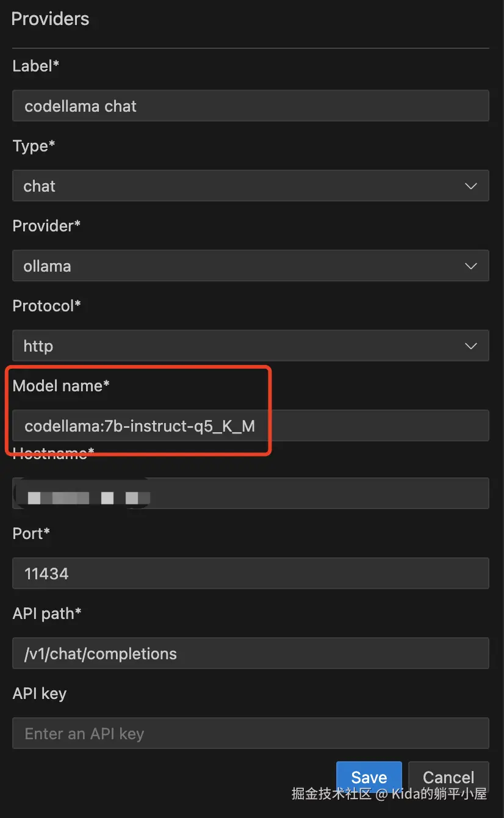Image resolution: width=504 pixels, height=818 pixels.
Task: Click the "Label*" field caption
Action: click(x=35, y=66)
